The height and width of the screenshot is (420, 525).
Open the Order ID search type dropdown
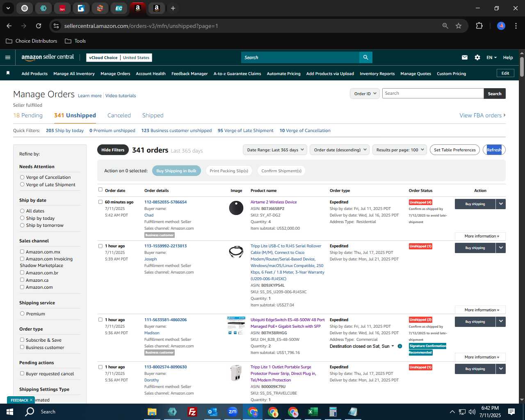[x=364, y=94]
